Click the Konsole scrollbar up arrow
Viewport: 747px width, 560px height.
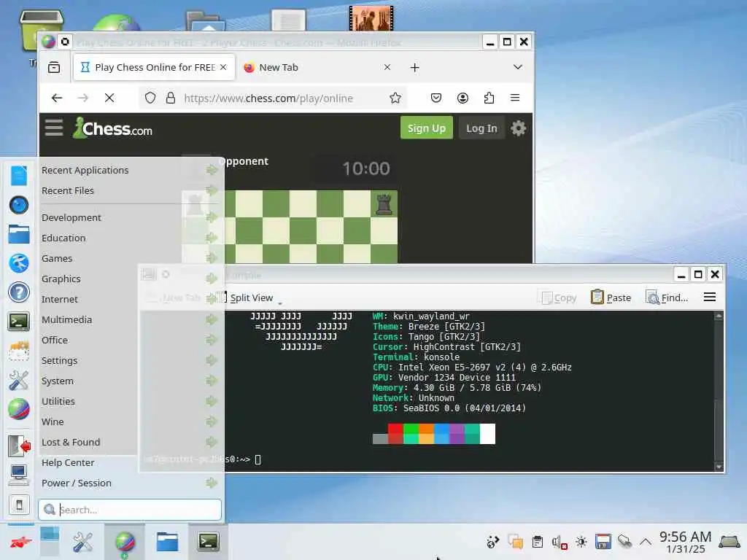click(x=719, y=316)
